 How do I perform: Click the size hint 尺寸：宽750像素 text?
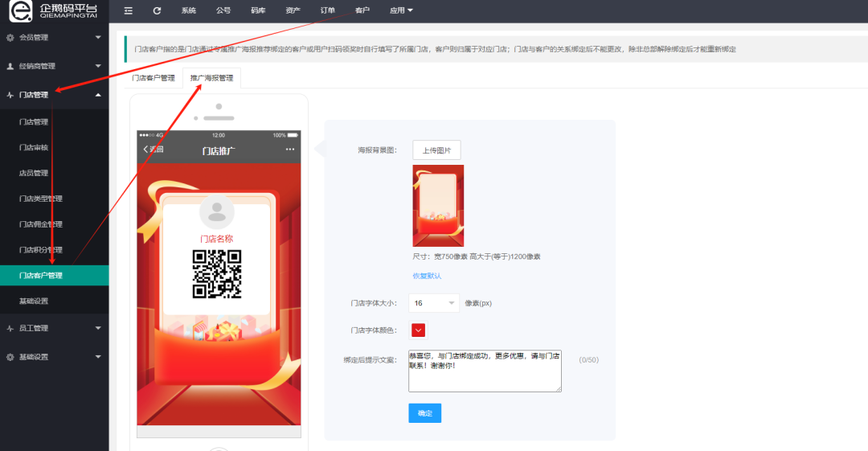point(476,256)
